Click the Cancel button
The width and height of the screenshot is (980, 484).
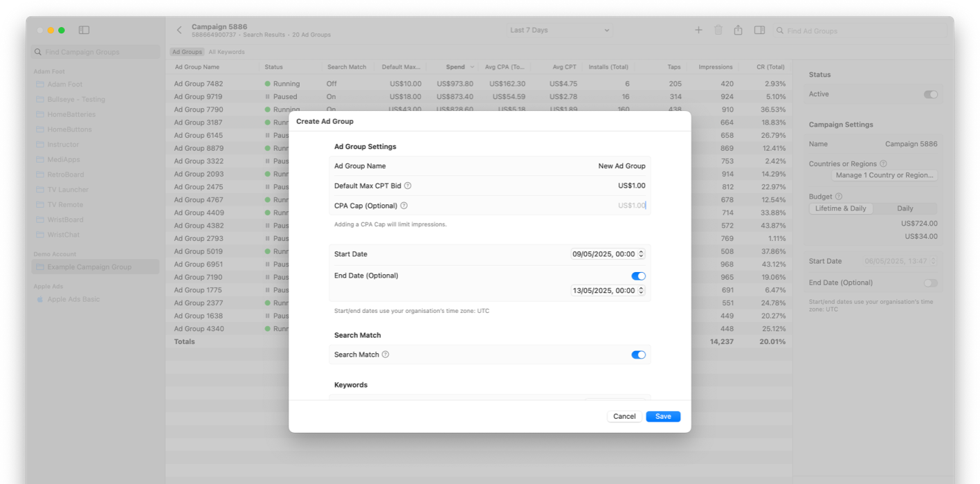pyautogui.click(x=624, y=416)
